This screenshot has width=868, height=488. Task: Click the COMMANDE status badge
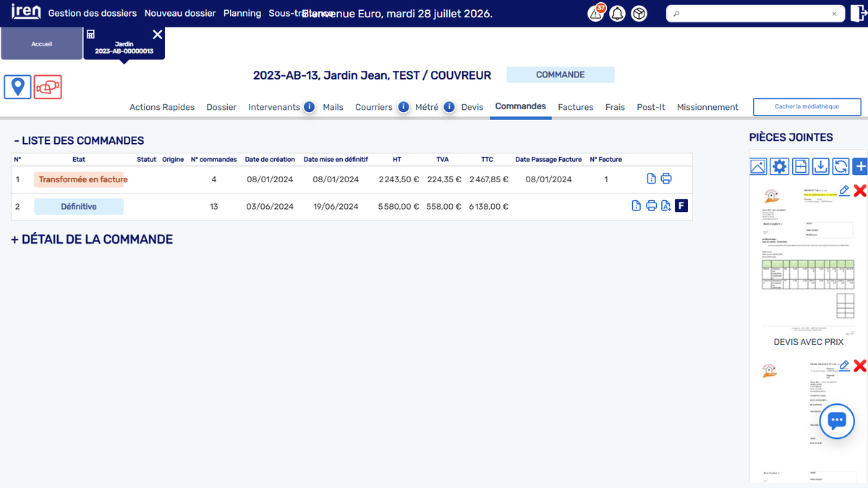point(561,74)
